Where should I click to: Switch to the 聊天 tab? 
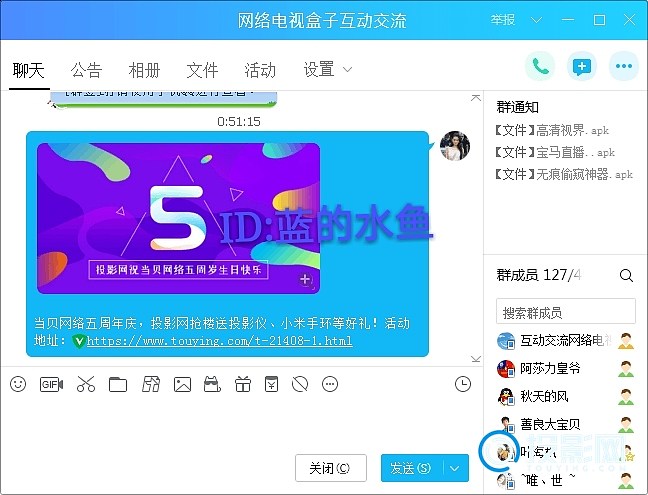point(29,70)
